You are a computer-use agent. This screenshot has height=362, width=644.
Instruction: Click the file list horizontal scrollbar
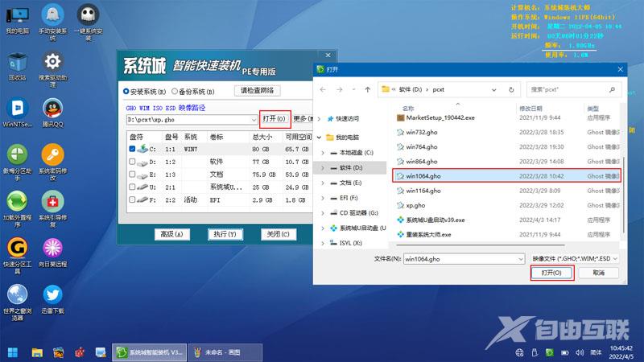click(481, 245)
